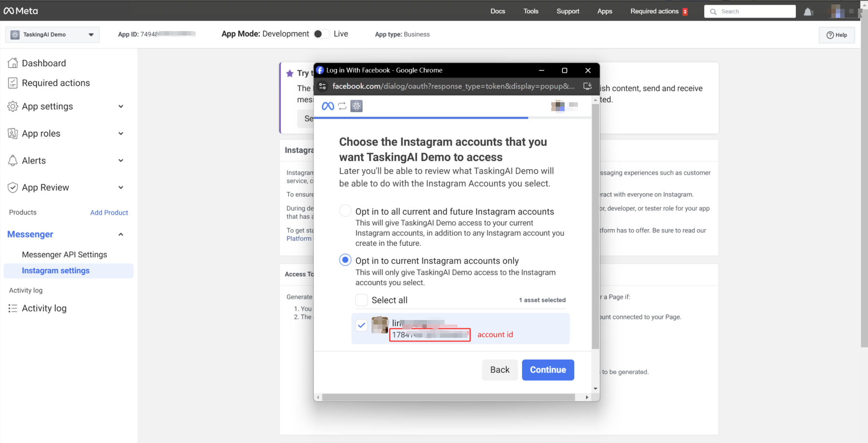
Task: Click the TaskingAI app gear icon in popup
Action: click(356, 106)
